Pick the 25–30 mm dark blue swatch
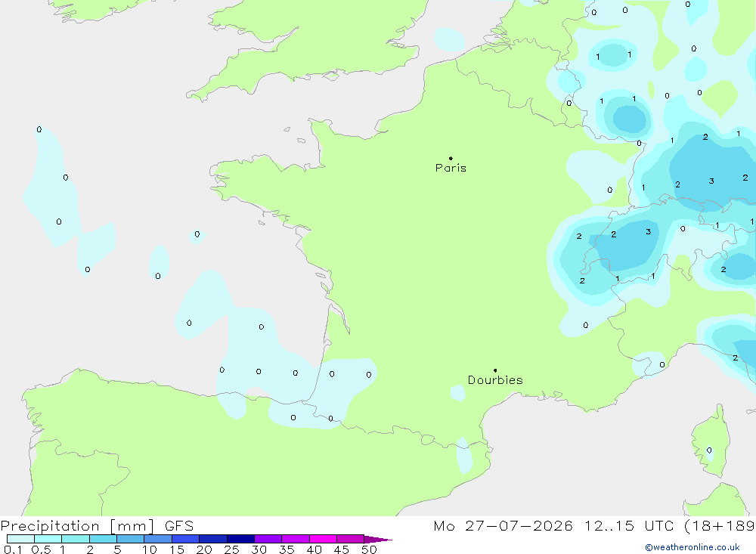The image size is (756, 554). click(x=240, y=539)
